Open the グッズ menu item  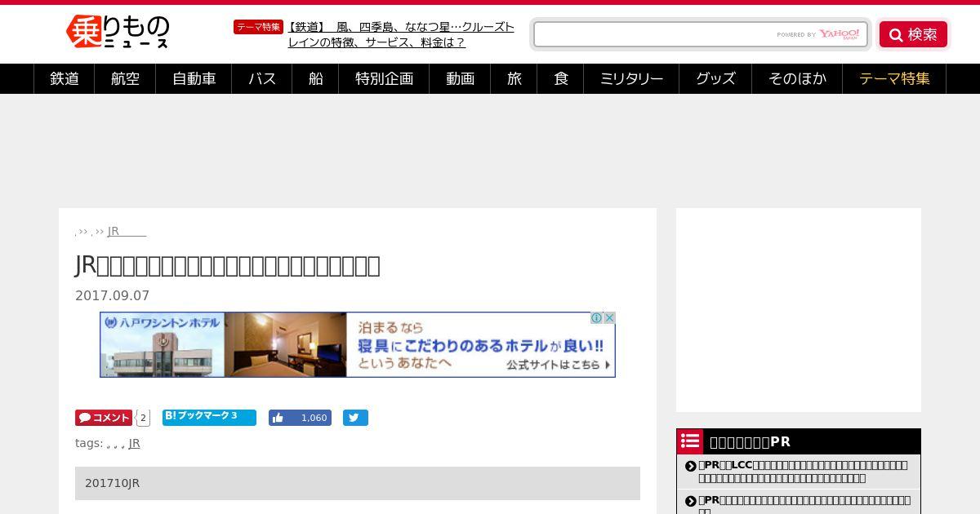point(715,78)
